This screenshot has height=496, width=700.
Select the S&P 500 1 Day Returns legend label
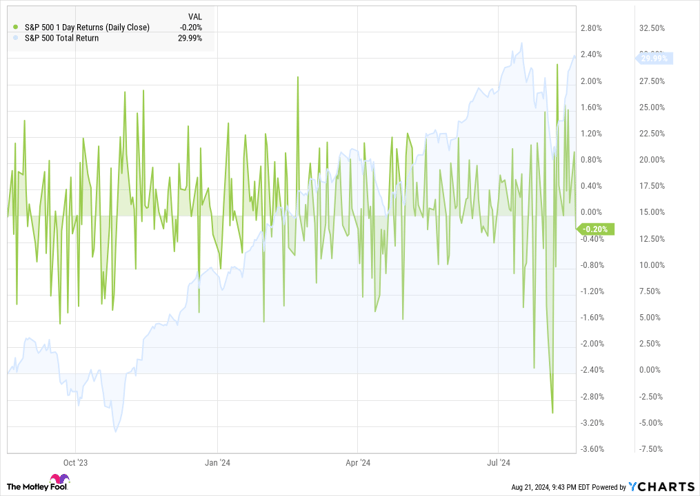pos(86,28)
